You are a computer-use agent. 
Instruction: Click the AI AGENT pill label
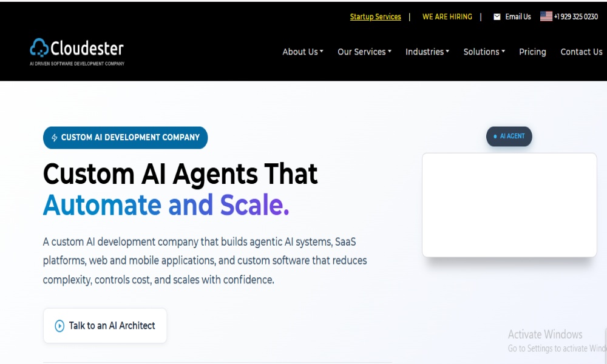tap(512, 136)
